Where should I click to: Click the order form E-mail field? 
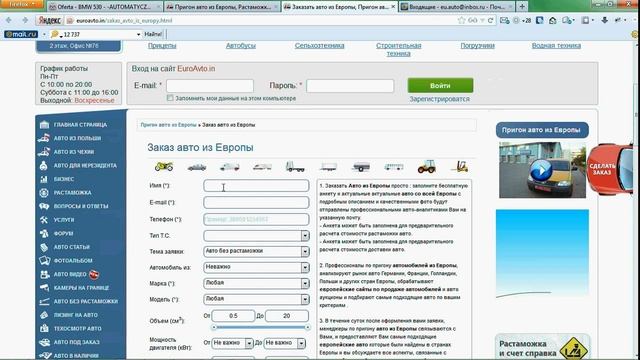tap(256, 202)
